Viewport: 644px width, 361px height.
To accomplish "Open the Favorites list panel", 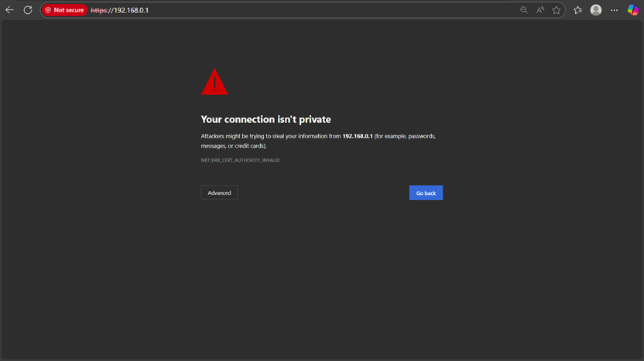I will tap(577, 10).
